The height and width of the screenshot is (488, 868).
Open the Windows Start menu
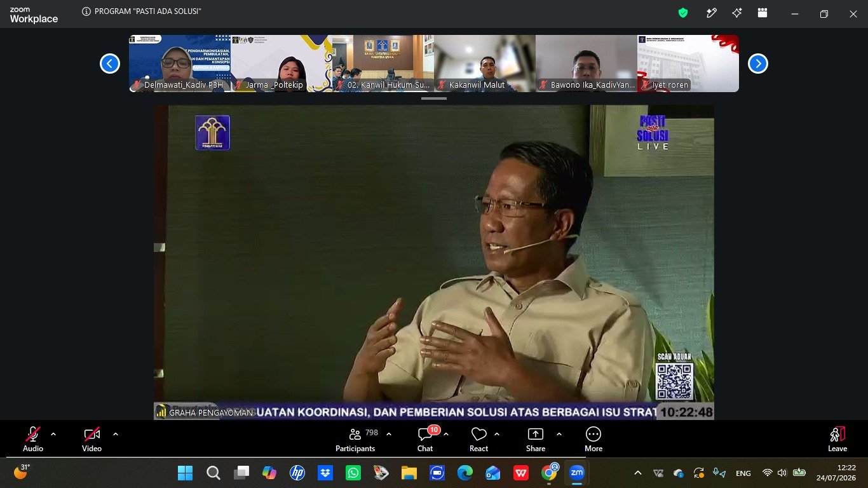(x=185, y=473)
